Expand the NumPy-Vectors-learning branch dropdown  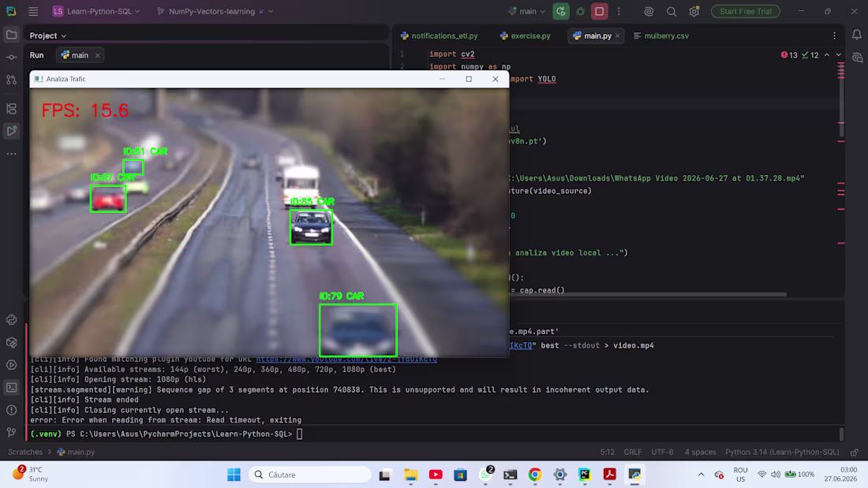pos(215,11)
